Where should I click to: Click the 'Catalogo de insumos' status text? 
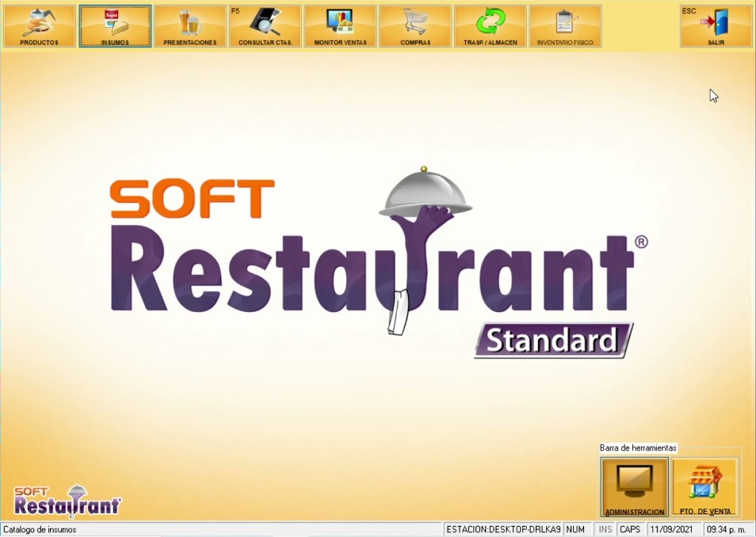40,529
